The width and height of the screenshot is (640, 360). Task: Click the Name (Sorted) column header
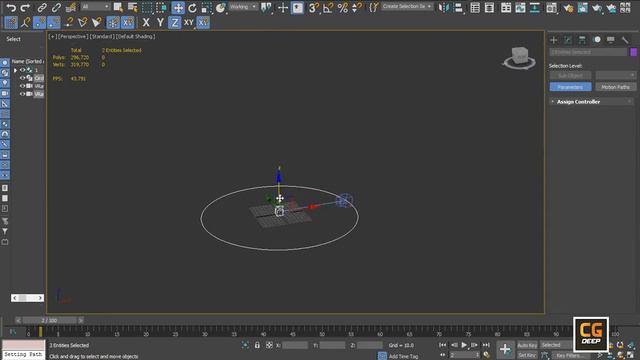pos(27,61)
